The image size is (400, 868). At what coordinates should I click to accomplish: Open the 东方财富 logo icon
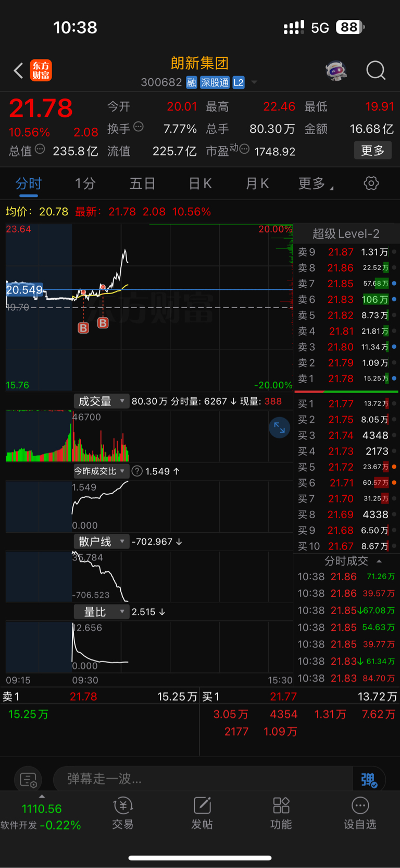pos(41,70)
